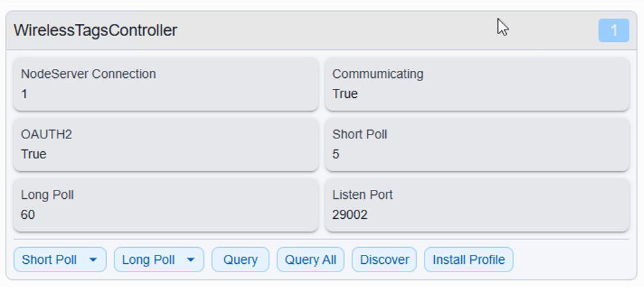This screenshot has height=287, width=644.
Task: Click the Short Poll value card
Action: (477, 145)
